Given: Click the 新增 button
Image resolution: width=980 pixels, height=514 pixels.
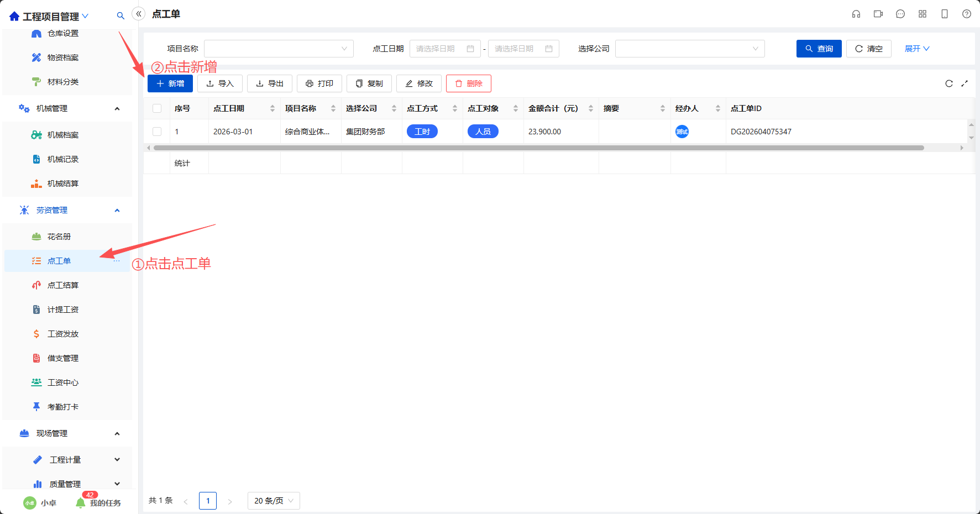Looking at the screenshot, I should click(170, 83).
